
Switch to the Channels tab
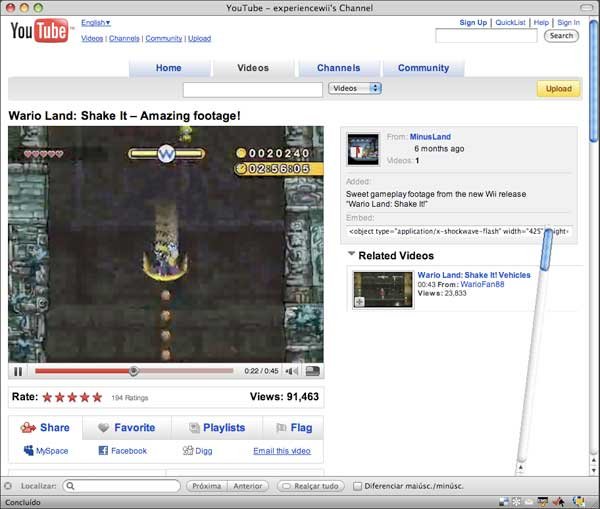tap(338, 68)
